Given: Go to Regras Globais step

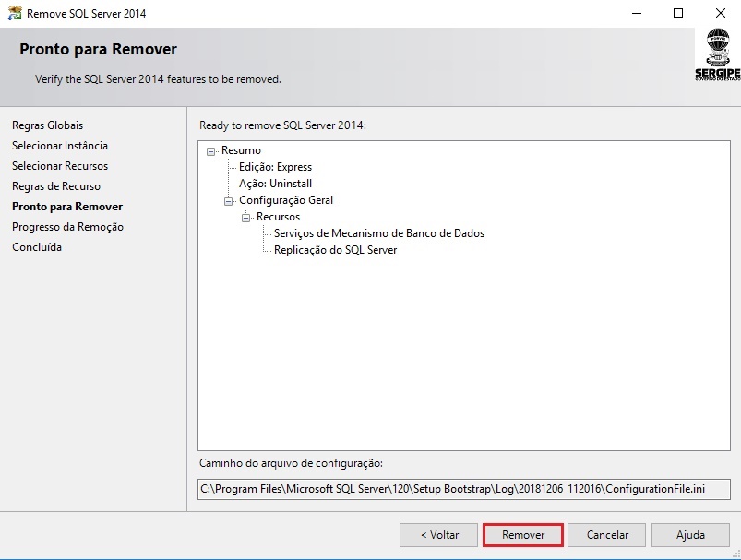Looking at the screenshot, I should pos(47,125).
